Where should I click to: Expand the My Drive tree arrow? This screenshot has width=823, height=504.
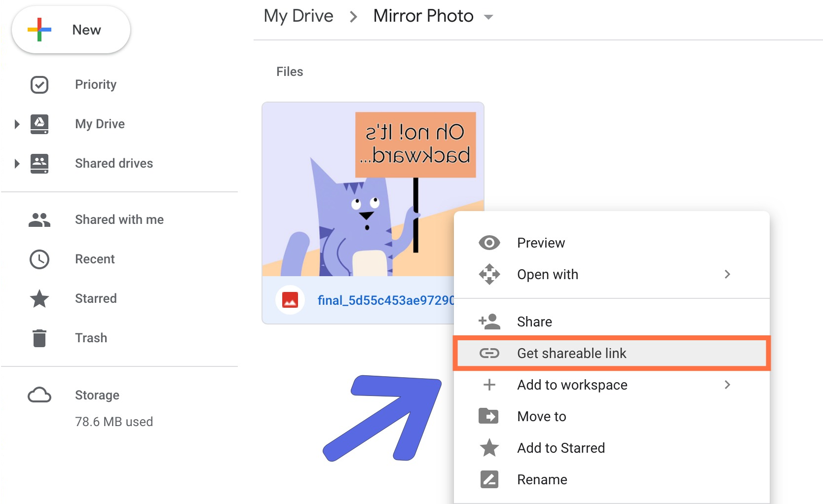point(17,124)
